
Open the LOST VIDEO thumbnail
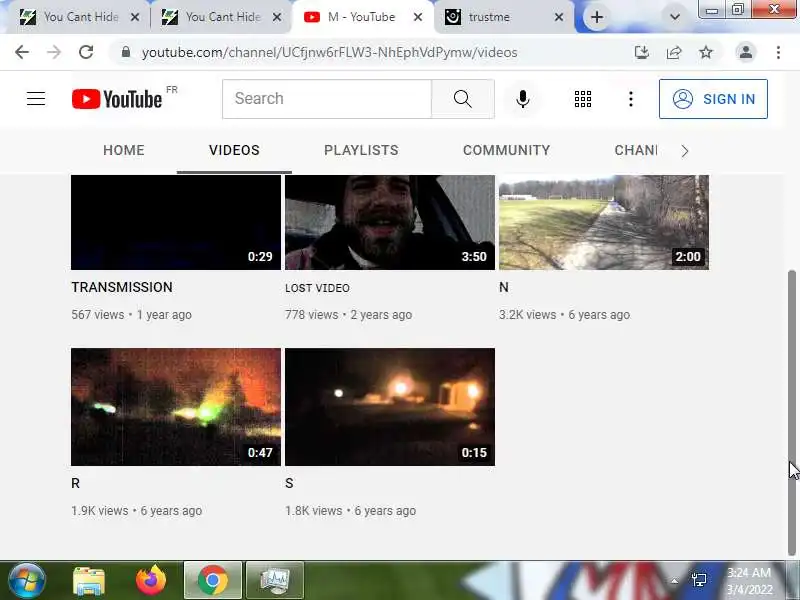coord(390,222)
